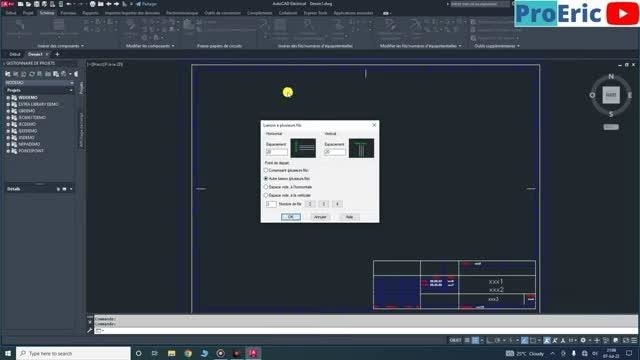Click the horizontal Espacement input field

tap(276, 152)
